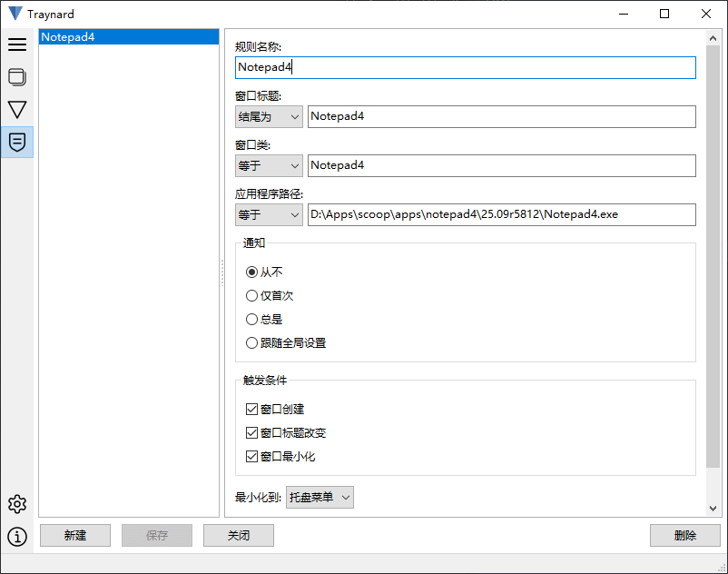This screenshot has width=728, height=574.
Task: Show about info via the info icon
Action: point(17,537)
